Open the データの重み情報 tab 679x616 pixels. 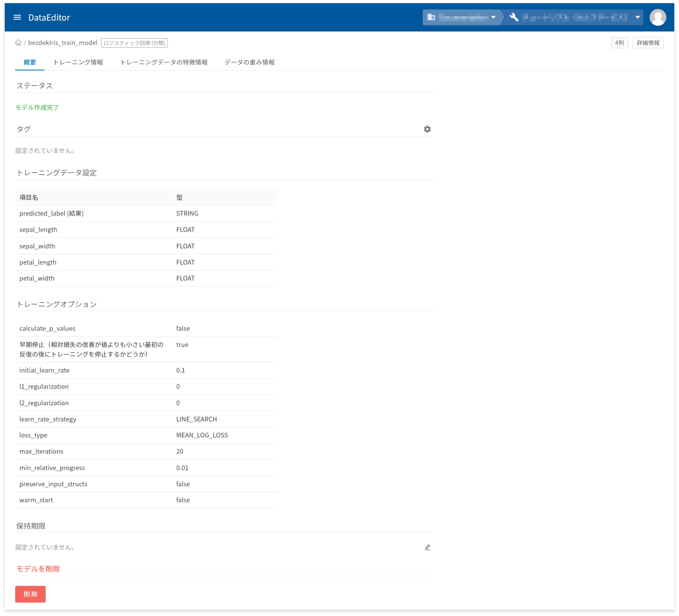tap(250, 62)
